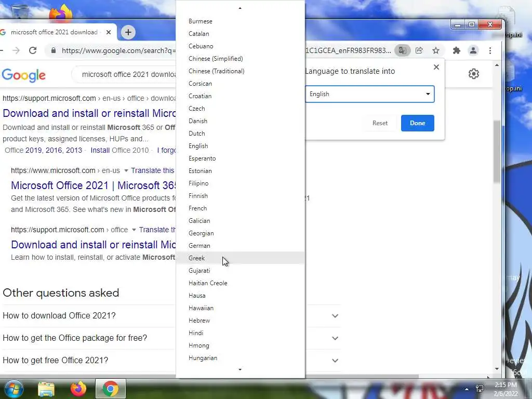This screenshot has width=532, height=399.
Task: Expand 'How to download Office 2021?' question
Action: 335,316
